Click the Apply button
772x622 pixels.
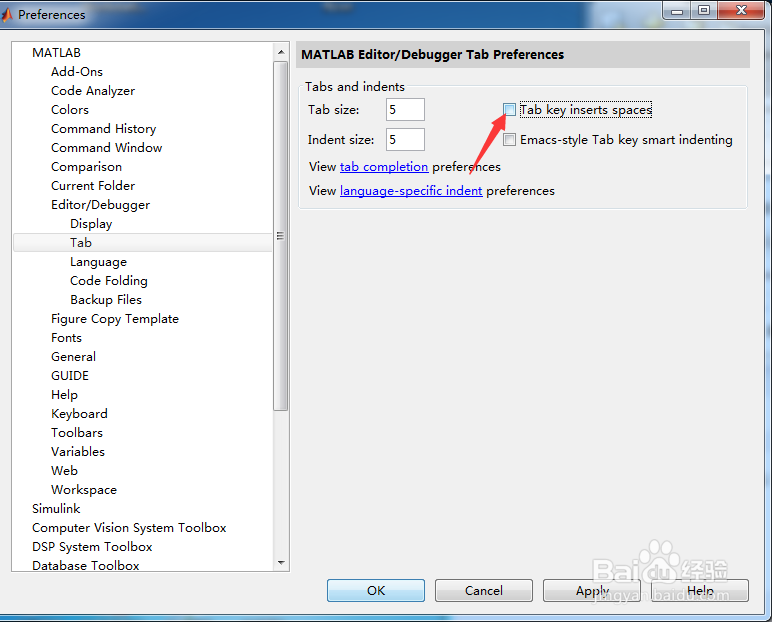592,590
